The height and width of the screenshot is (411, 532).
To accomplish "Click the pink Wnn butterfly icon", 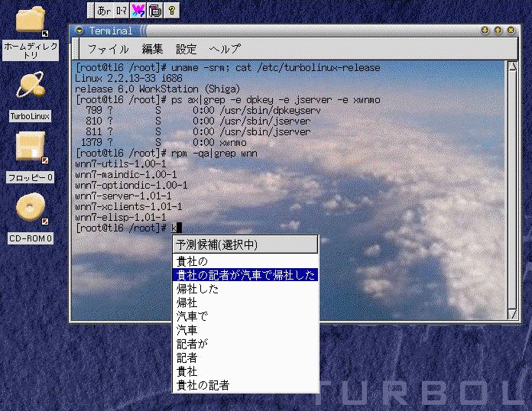I will (x=138, y=10).
